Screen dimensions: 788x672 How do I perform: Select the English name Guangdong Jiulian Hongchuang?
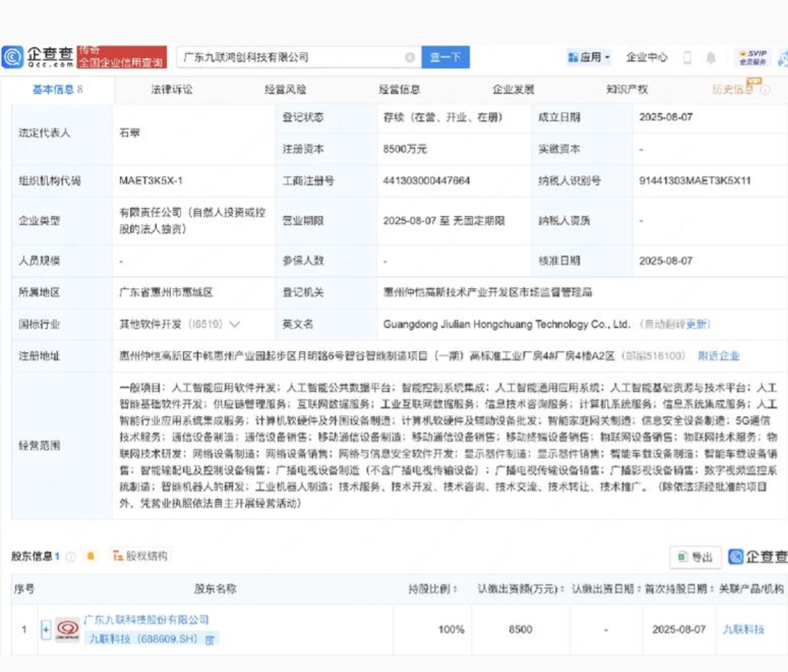point(506,324)
